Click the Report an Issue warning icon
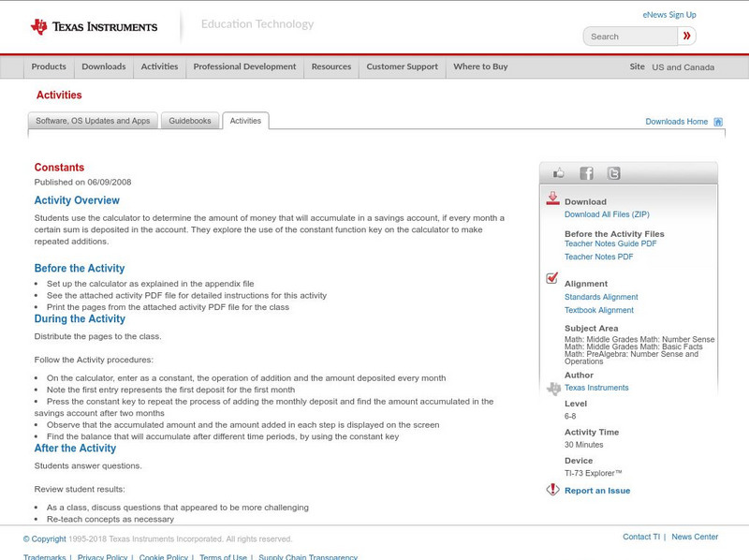Screen dimensions: 749x560 pos(552,489)
